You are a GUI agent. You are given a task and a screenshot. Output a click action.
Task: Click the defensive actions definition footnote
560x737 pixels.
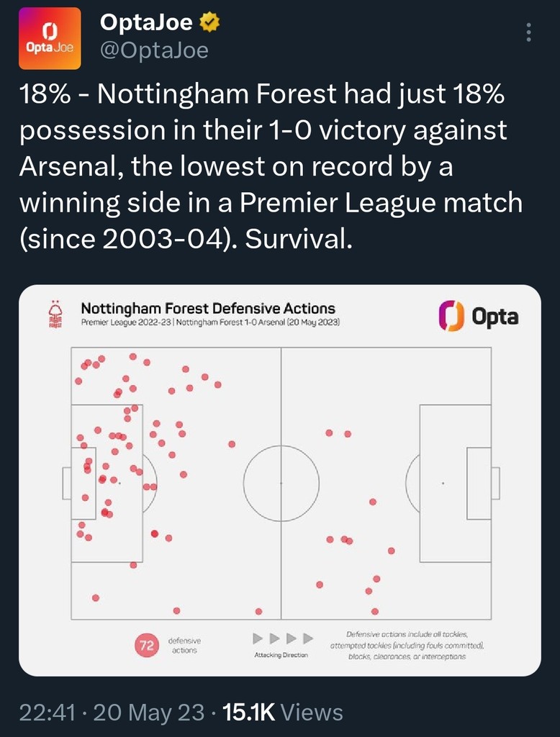click(407, 645)
